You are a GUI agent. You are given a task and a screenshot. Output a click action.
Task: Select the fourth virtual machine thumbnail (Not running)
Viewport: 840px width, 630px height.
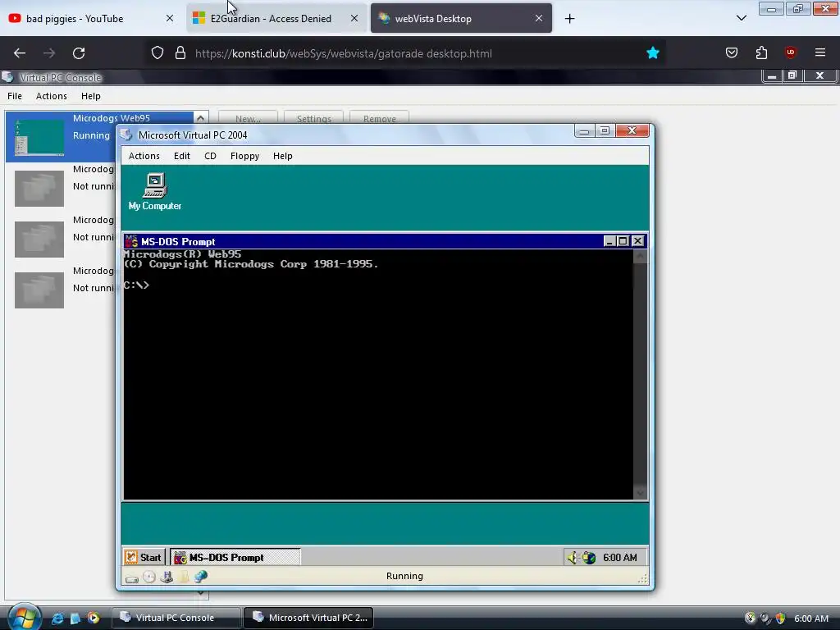coord(39,290)
